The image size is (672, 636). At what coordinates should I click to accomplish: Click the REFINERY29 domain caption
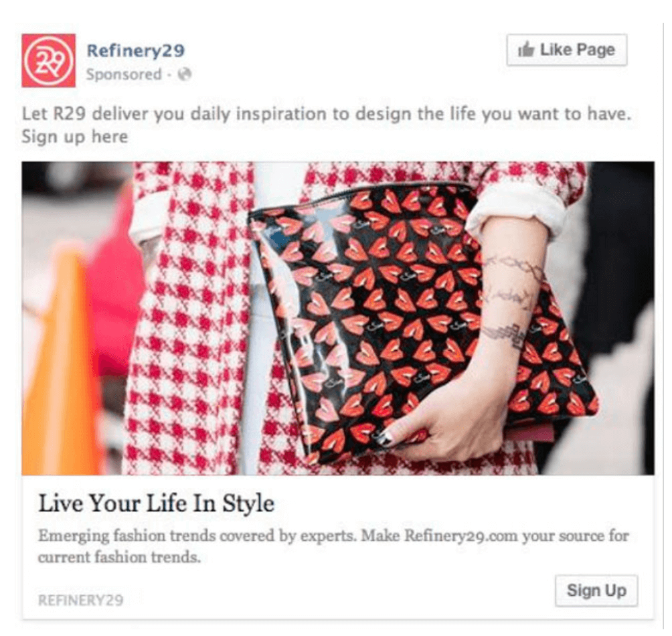click(x=80, y=600)
